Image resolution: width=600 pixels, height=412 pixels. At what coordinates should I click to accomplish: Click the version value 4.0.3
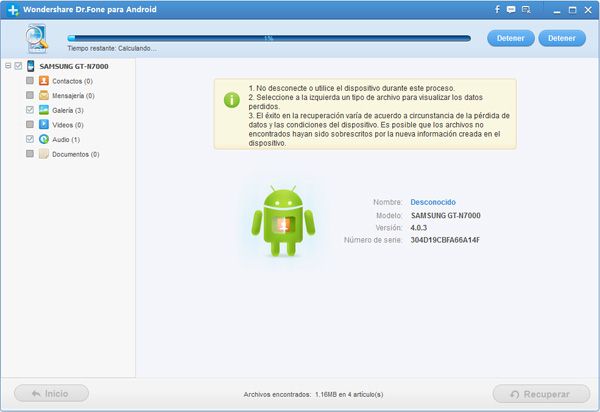pyautogui.click(x=419, y=228)
